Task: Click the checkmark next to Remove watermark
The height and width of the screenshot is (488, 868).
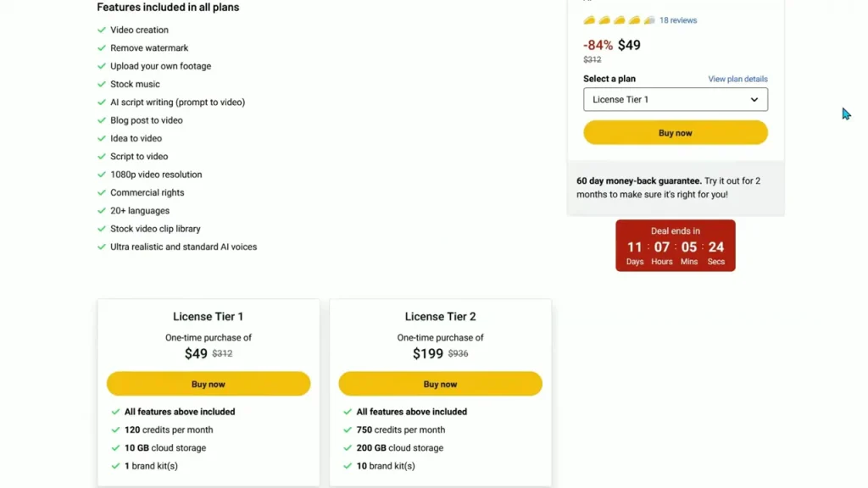Action: (102, 48)
